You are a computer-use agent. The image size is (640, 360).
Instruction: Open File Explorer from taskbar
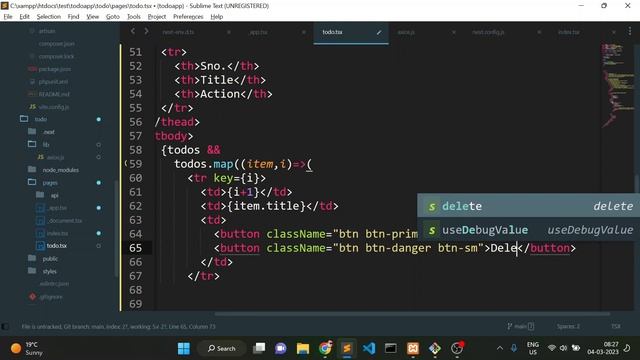tap(302, 348)
